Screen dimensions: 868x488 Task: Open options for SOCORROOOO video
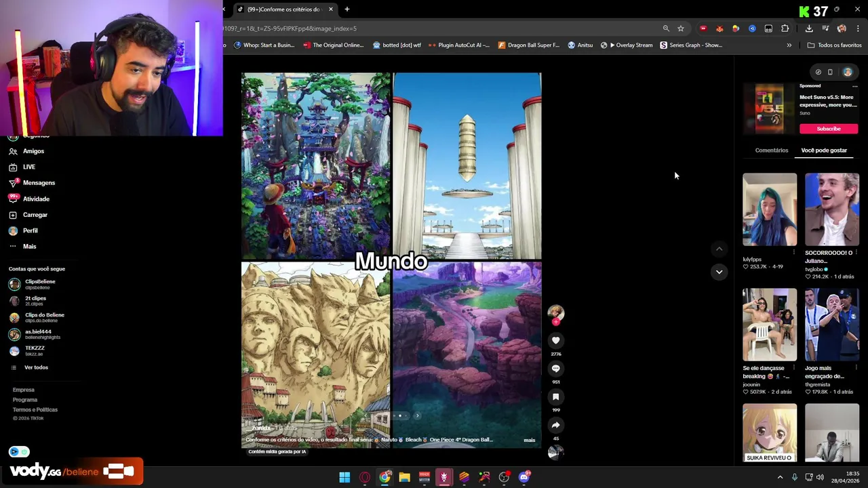(856, 253)
